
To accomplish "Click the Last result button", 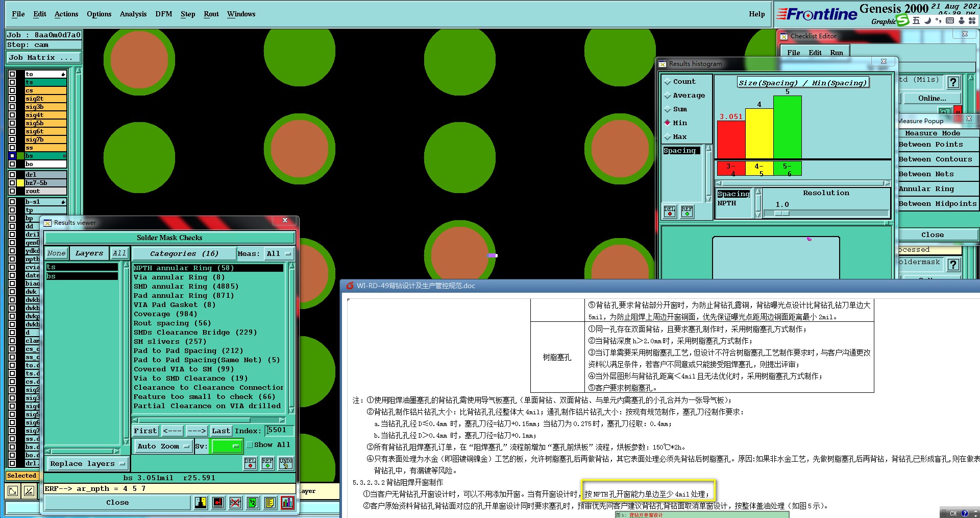I will pyautogui.click(x=221, y=431).
